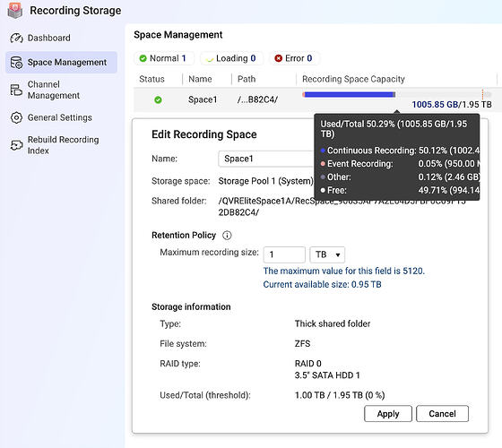
Task: Click the Recording Storage app logo icon
Action: tap(14, 10)
